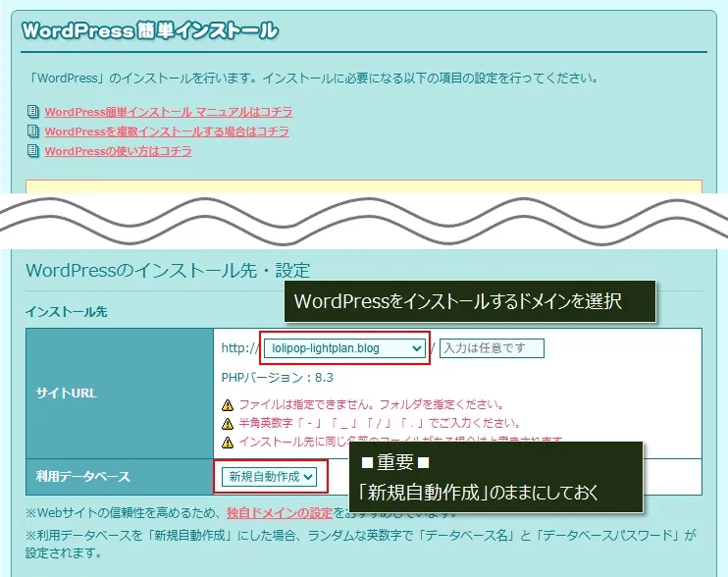Follow the 独自ドメインの設定 link

coord(280,513)
